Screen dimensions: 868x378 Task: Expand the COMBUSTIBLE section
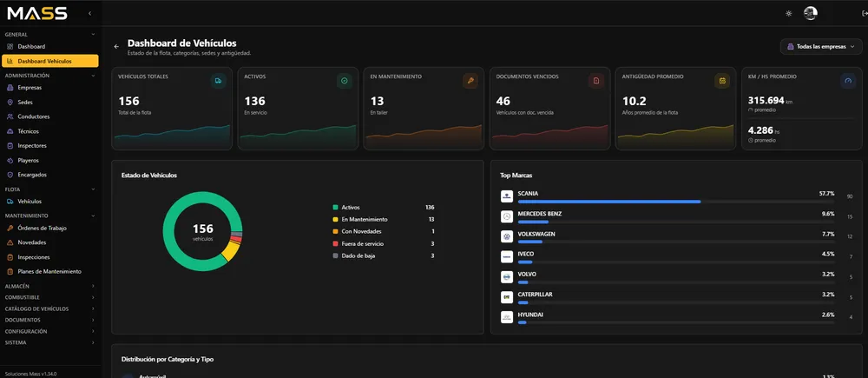point(49,297)
